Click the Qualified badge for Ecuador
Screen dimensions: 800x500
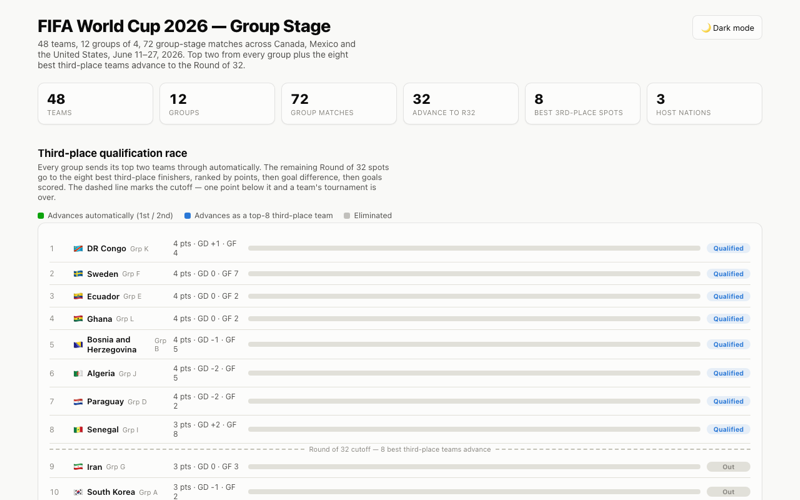click(x=728, y=296)
